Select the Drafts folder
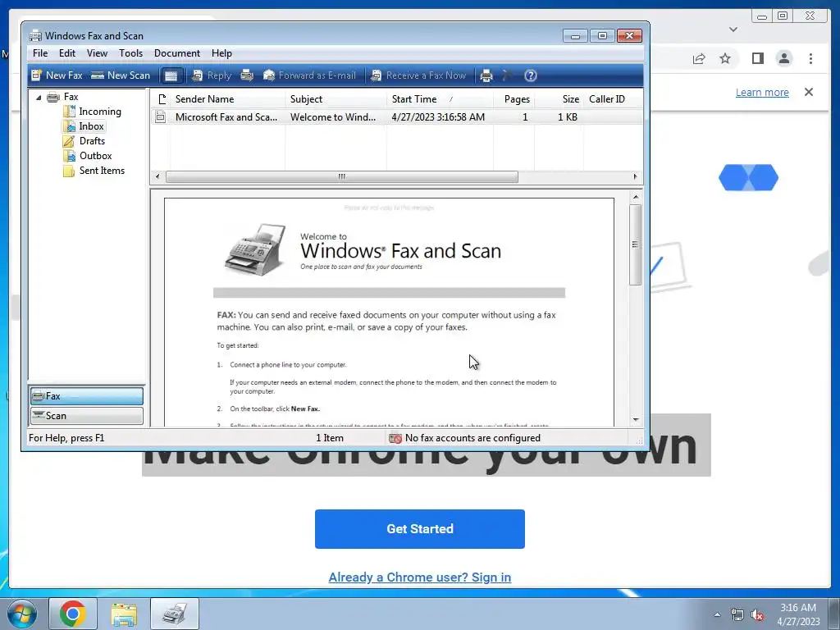This screenshot has width=840, height=630. point(92,141)
